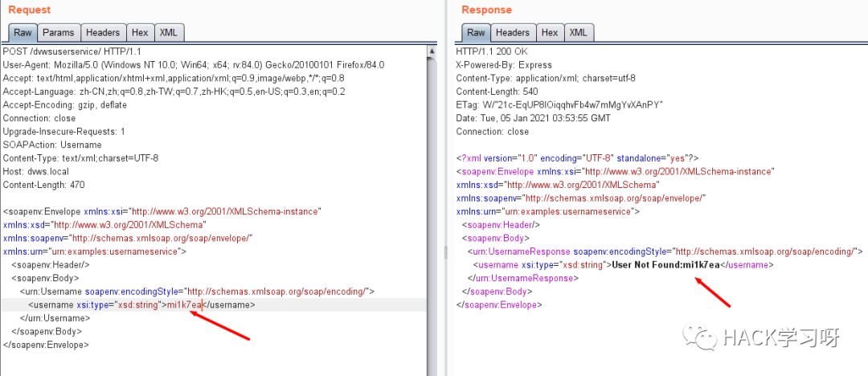The width and height of the screenshot is (868, 376).
Task: Click the request Accept: text/html header line
Action: pyautogui.click(x=174, y=78)
